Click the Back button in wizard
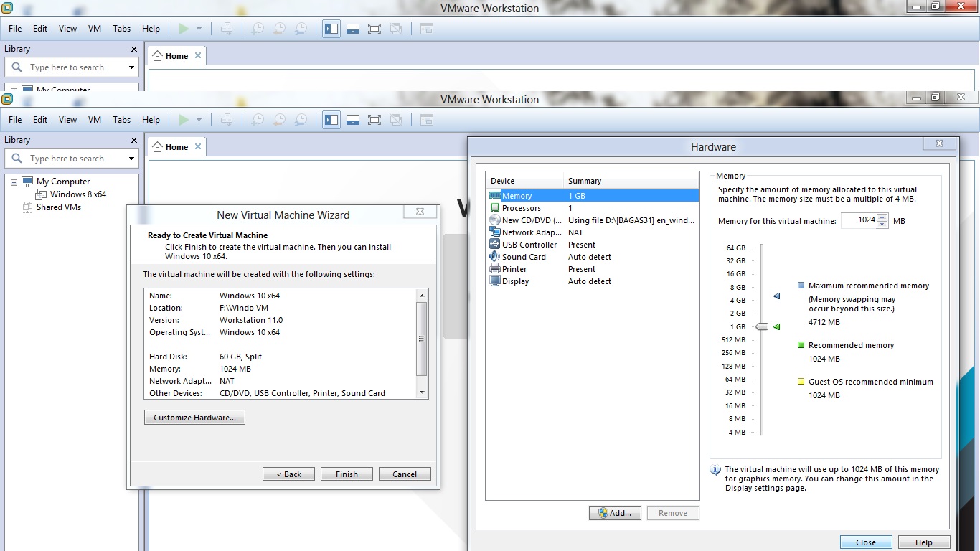Image resolution: width=980 pixels, height=551 pixels. click(x=288, y=474)
